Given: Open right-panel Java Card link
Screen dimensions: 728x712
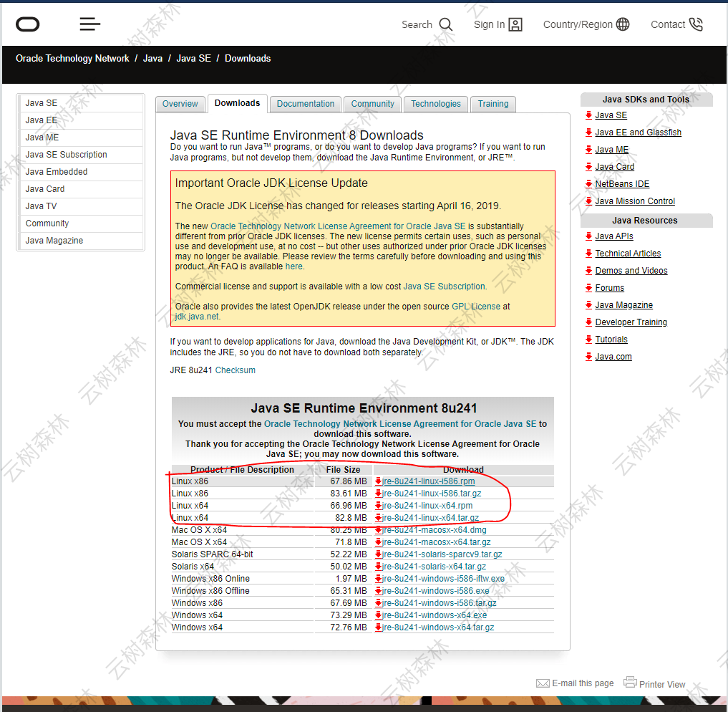Looking at the screenshot, I should (615, 167).
